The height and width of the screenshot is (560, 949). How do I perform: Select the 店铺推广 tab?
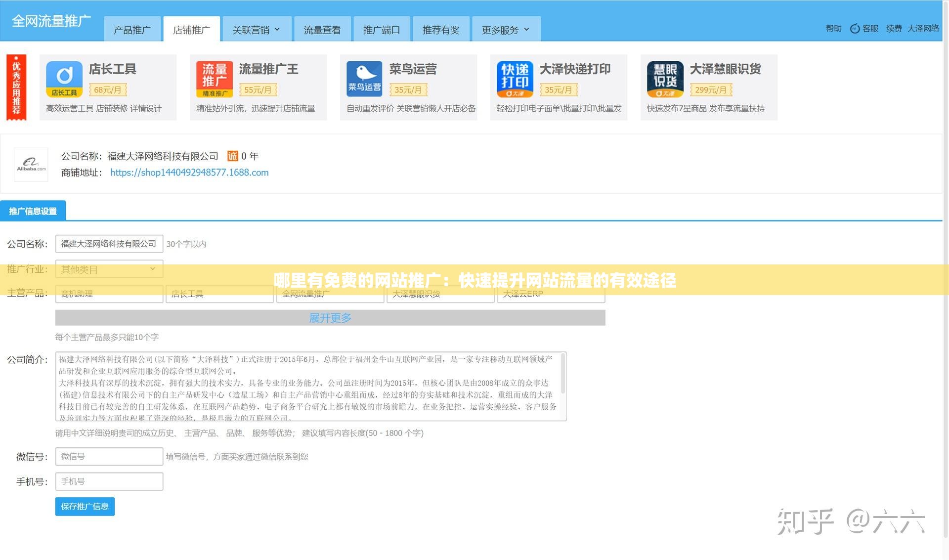point(191,30)
